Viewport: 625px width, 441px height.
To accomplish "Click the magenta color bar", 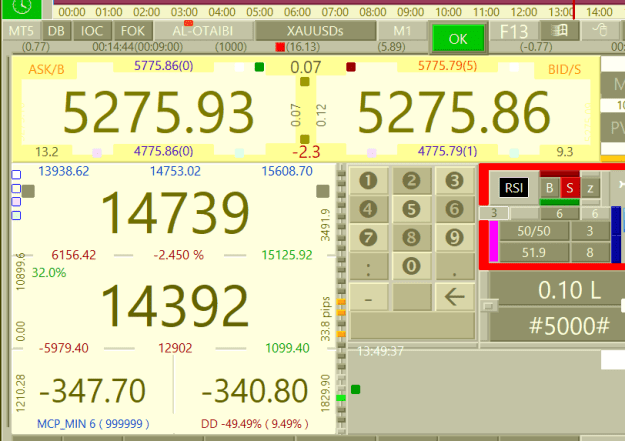I will (493, 241).
